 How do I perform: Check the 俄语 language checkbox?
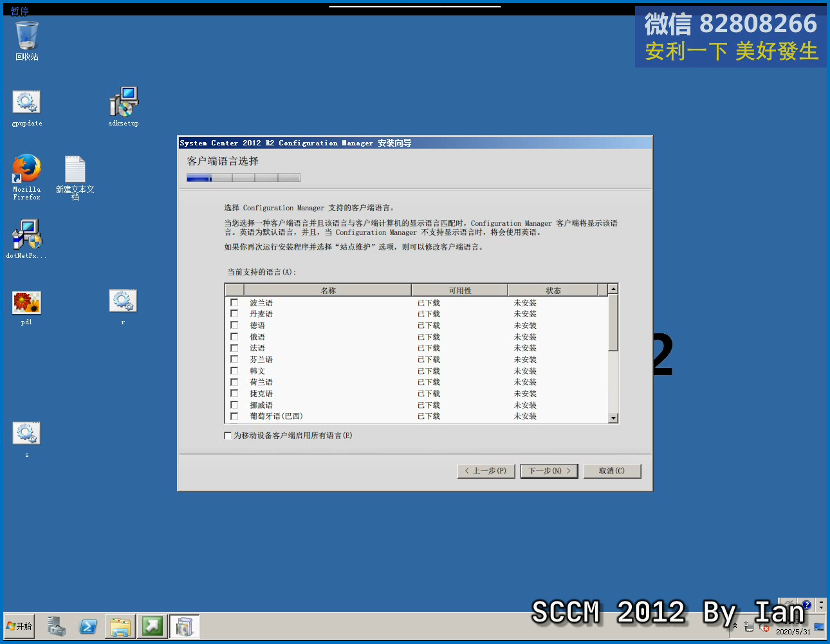point(234,336)
